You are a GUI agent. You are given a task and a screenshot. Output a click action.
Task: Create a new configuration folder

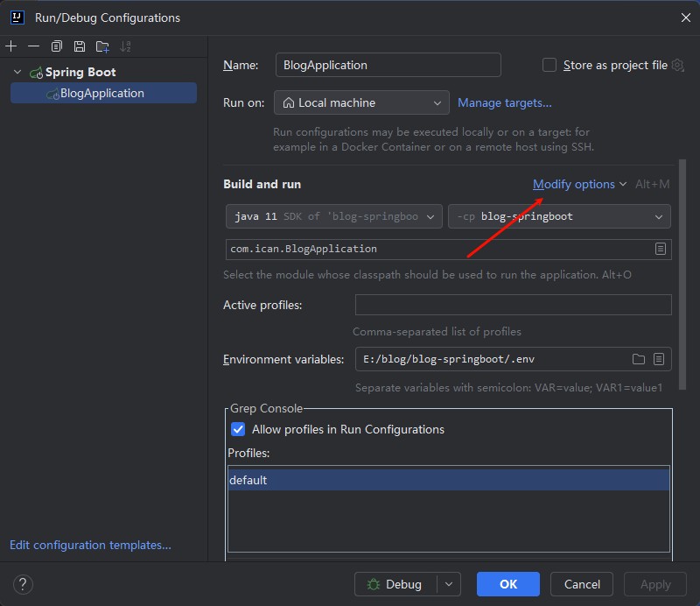(x=102, y=46)
